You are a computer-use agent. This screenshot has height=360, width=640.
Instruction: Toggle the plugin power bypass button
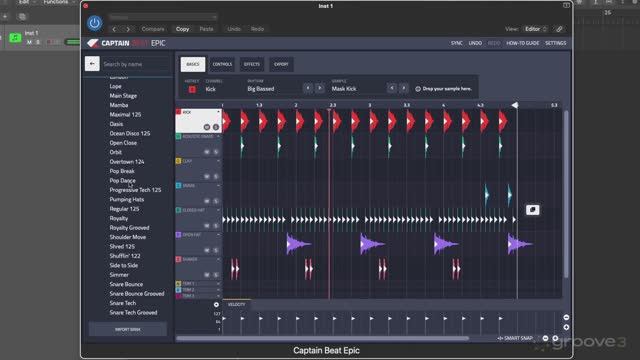(x=94, y=23)
